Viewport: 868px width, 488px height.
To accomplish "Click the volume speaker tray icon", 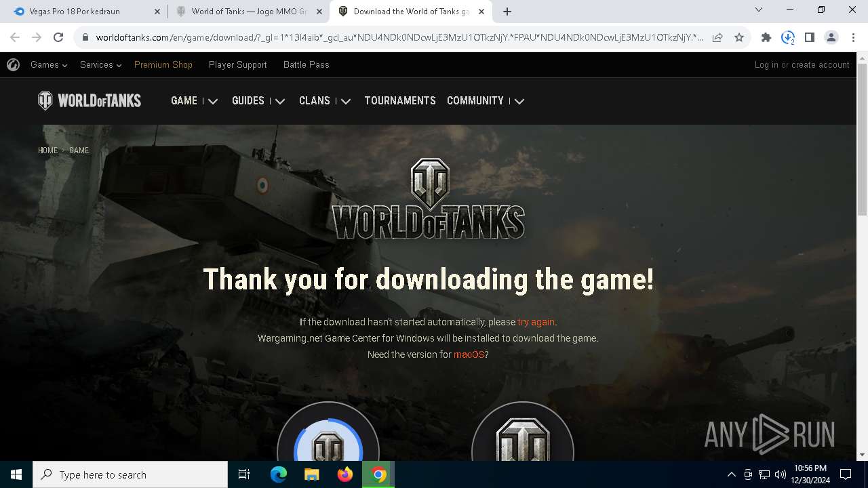I will coord(781,474).
